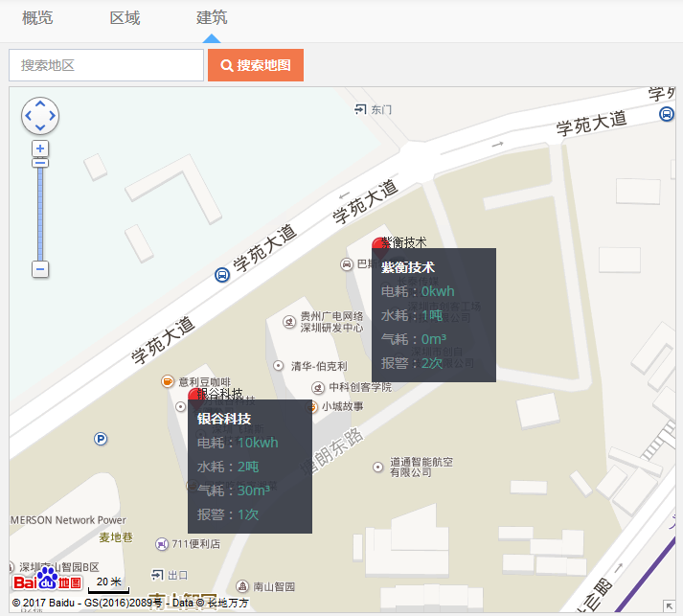The height and width of the screenshot is (616, 683).
Task: Click 报警：2次 in 紫衡技术 popup
Action: (x=412, y=363)
